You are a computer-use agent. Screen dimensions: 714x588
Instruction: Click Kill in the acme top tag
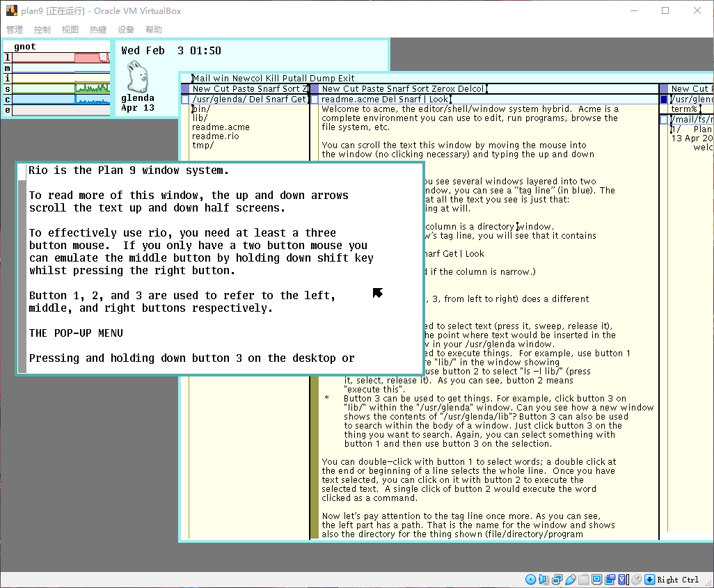pyautogui.click(x=272, y=79)
